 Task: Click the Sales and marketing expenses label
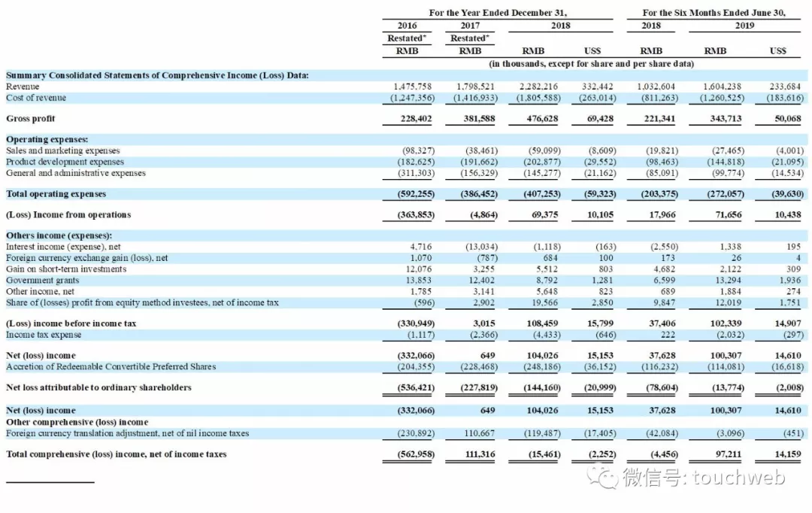tap(62, 150)
